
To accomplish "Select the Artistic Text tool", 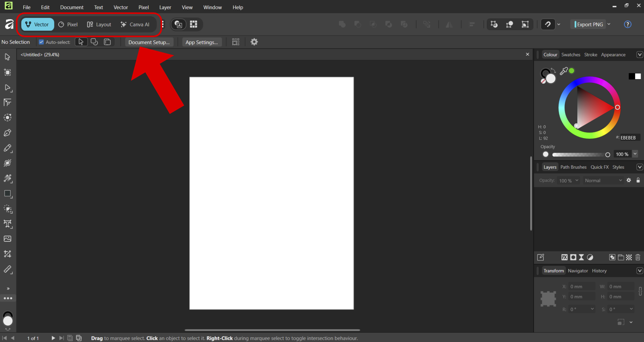I will [x=8, y=224].
